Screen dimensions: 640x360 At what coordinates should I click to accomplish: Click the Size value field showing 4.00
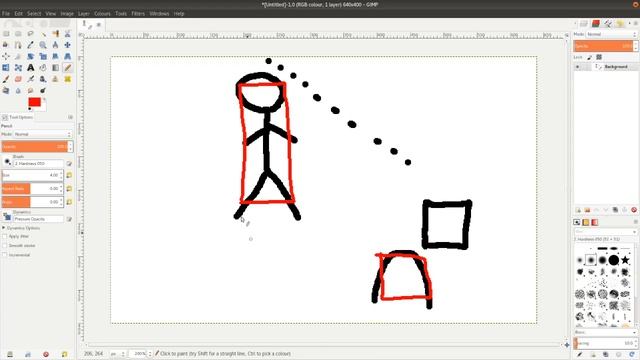[x=32, y=175]
